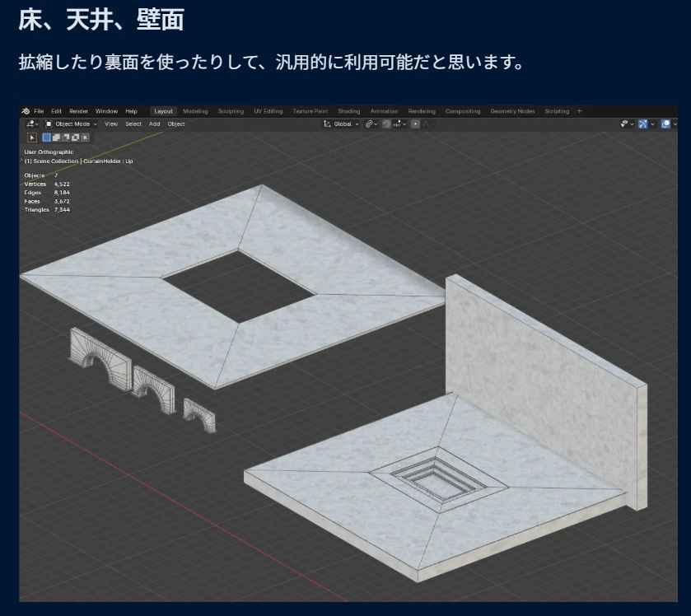The width and height of the screenshot is (691, 616).
Task: Switch to the Modeling workspace tab
Action: [x=195, y=110]
